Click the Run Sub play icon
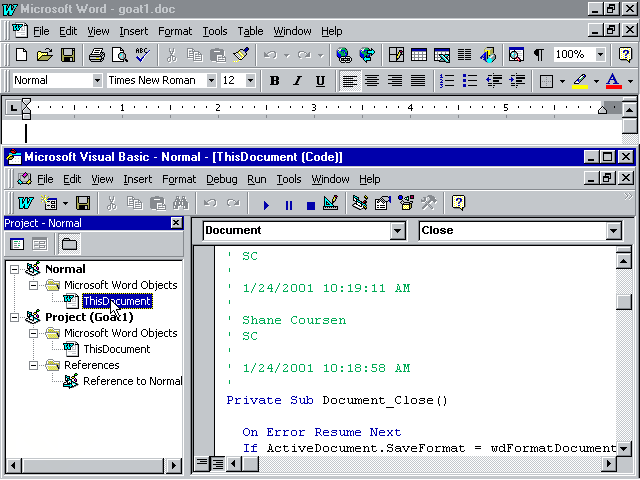Screen dimensions: 640x480 tap(266, 204)
